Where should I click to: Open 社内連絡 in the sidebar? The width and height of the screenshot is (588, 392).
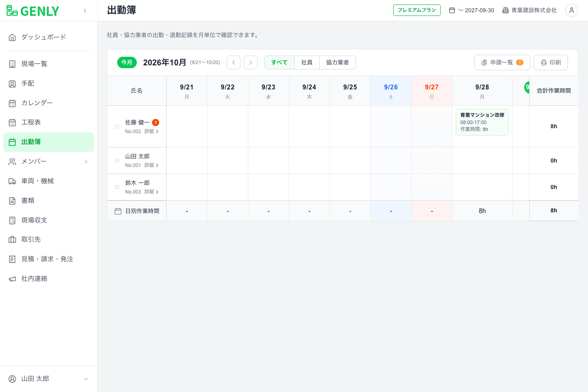click(49, 278)
